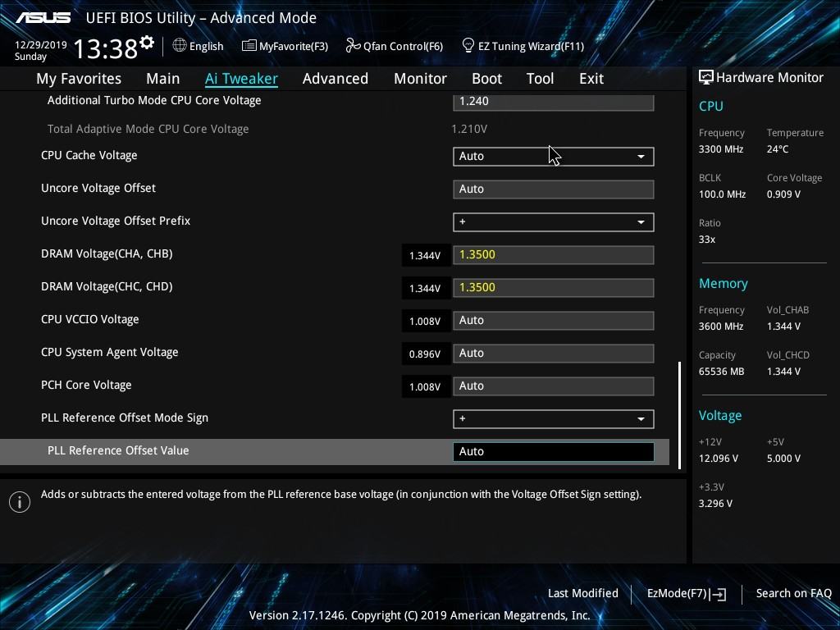Image resolution: width=840 pixels, height=630 pixels.
Task: Go to the Advanced tab
Action: [336, 79]
